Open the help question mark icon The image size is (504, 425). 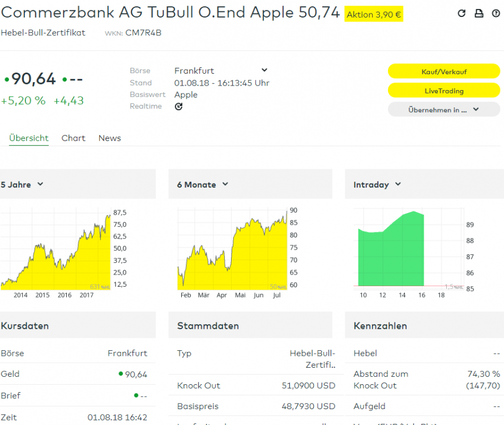(x=496, y=14)
